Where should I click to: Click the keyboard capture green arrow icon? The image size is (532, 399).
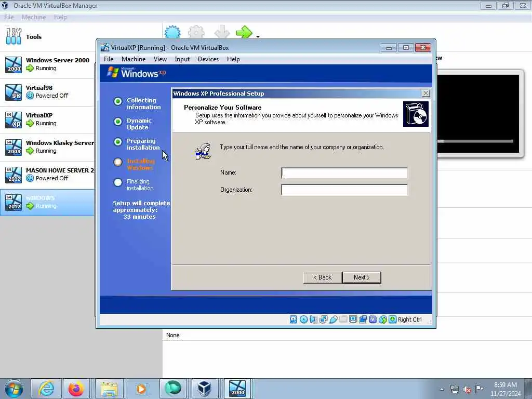pyautogui.click(x=393, y=320)
